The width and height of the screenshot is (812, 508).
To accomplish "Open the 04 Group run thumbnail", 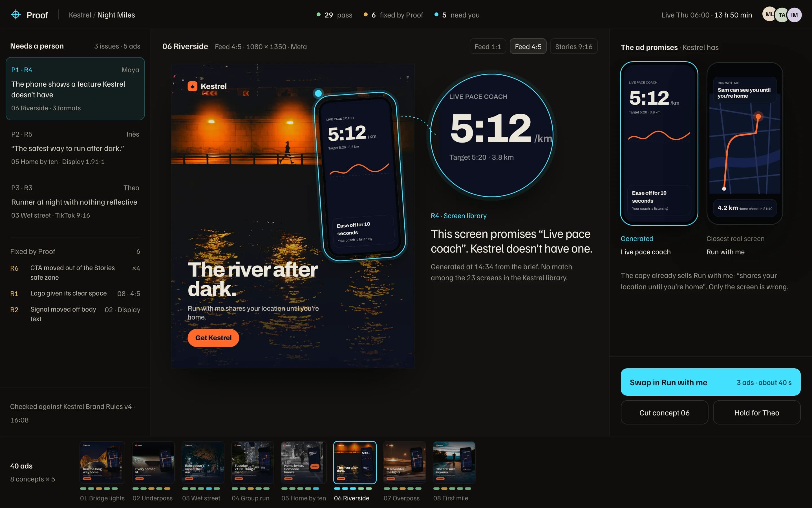I will 252,462.
